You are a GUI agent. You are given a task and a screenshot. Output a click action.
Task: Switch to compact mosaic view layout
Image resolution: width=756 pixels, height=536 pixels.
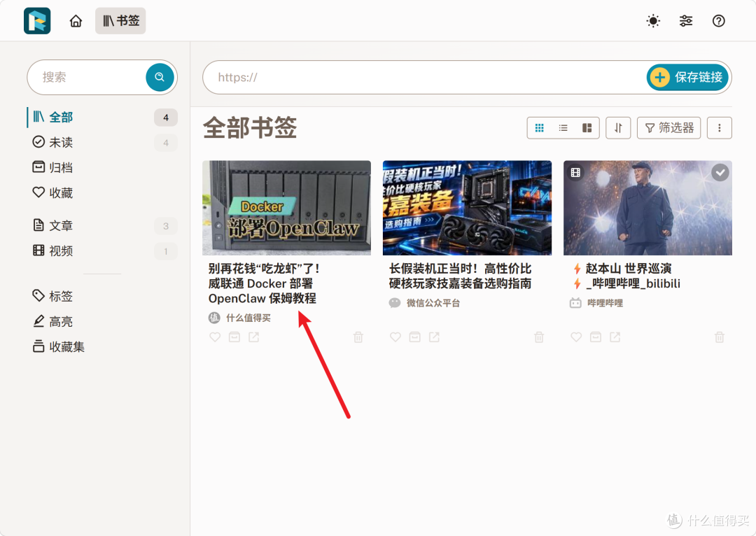[587, 128]
